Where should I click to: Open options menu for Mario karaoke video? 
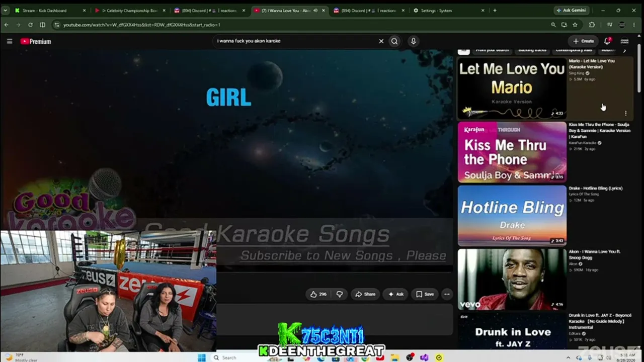[625, 114]
